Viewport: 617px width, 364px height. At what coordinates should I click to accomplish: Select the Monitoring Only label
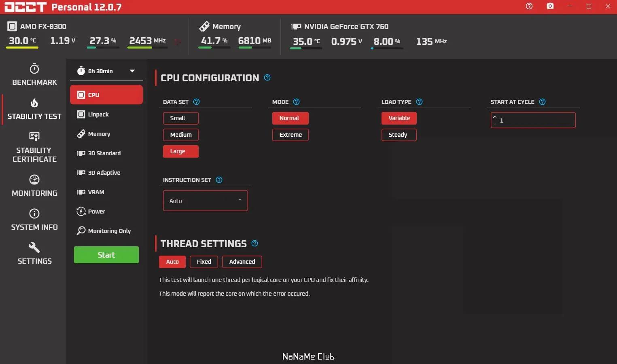[x=109, y=231]
